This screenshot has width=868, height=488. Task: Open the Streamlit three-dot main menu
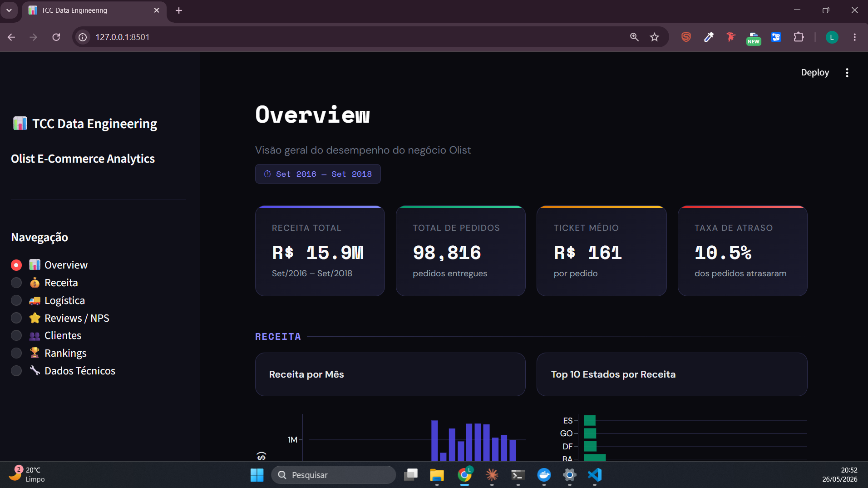847,73
